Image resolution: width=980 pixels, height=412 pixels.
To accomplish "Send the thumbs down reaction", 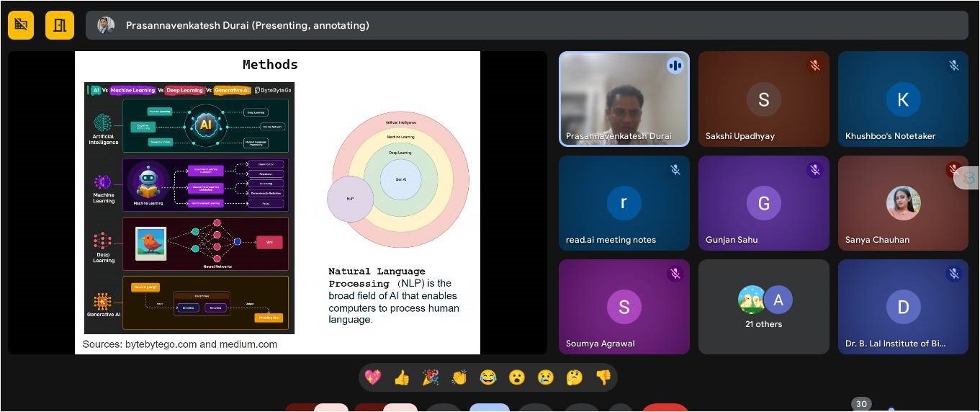I will tap(603, 377).
